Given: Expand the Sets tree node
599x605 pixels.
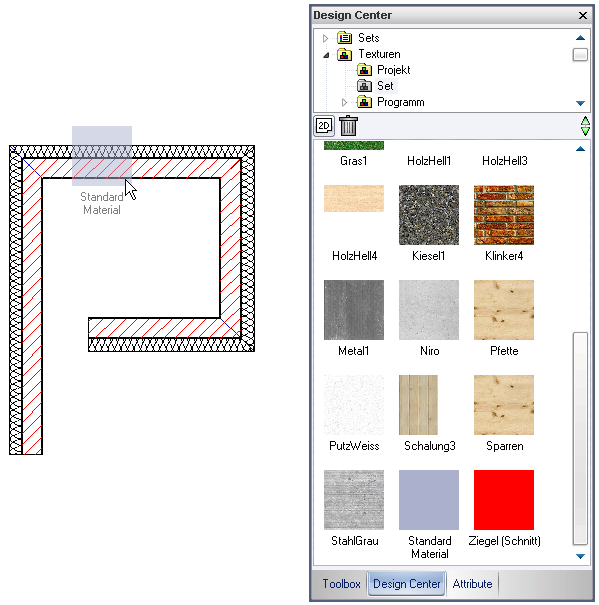Looking at the screenshot, I should click(325, 38).
